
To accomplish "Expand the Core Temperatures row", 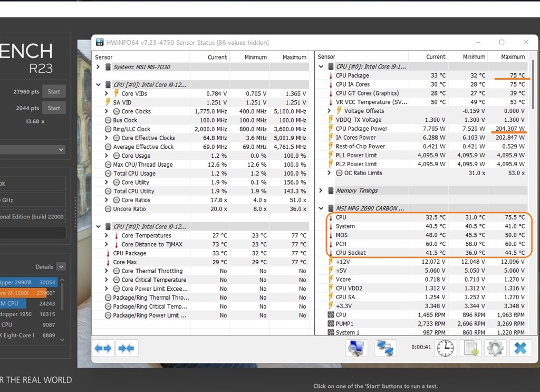I will click(107, 235).
